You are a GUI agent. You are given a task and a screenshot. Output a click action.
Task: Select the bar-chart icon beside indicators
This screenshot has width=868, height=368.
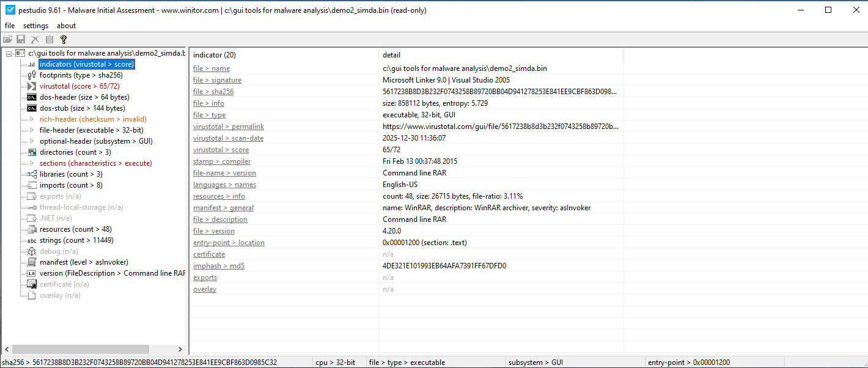click(31, 64)
